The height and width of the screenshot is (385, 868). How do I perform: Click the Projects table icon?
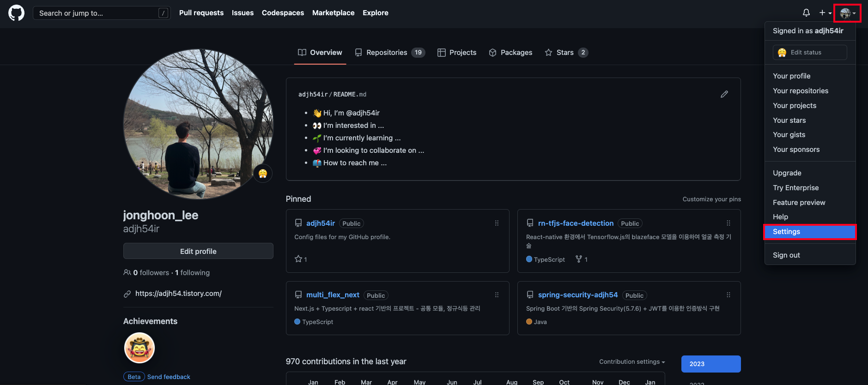[x=442, y=53]
